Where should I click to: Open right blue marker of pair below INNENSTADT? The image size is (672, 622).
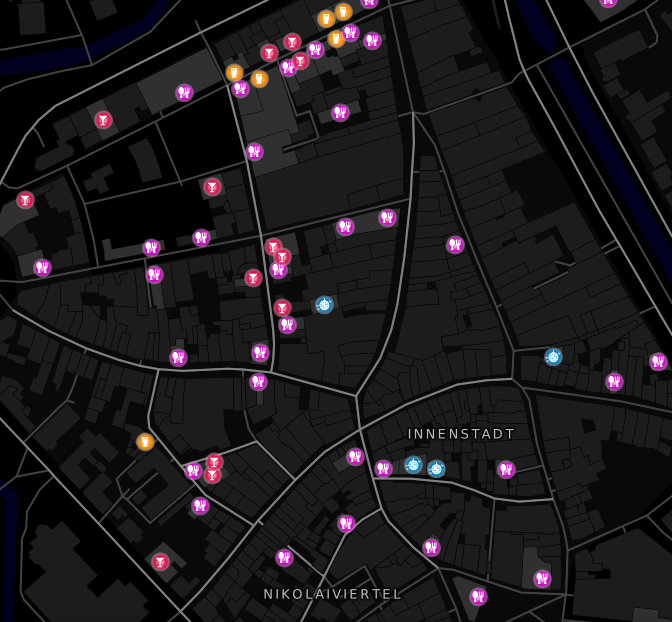(436, 469)
